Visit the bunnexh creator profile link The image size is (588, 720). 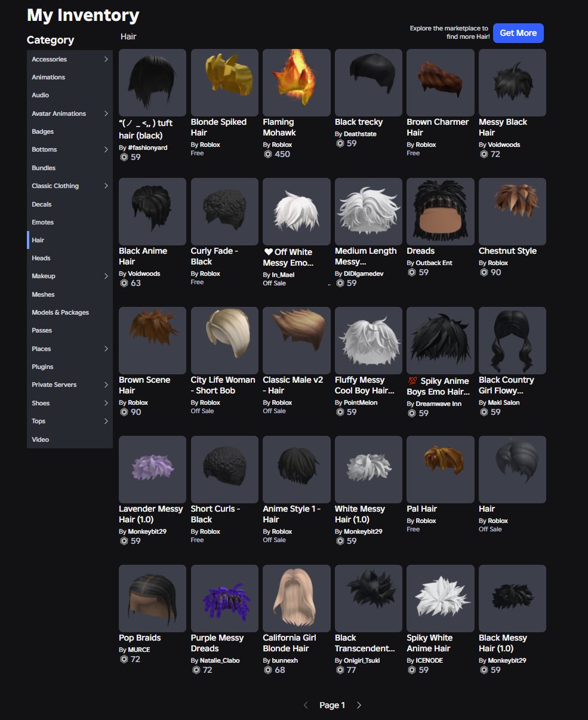pos(285,660)
